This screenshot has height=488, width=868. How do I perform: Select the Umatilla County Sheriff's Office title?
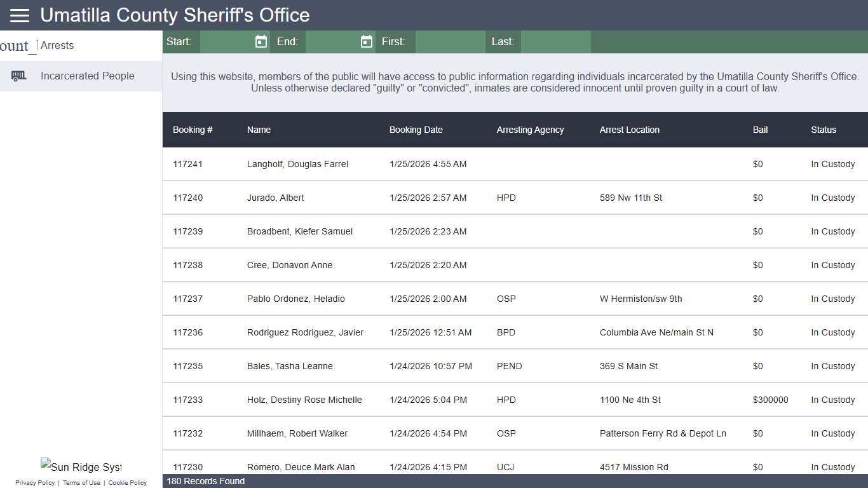point(174,15)
